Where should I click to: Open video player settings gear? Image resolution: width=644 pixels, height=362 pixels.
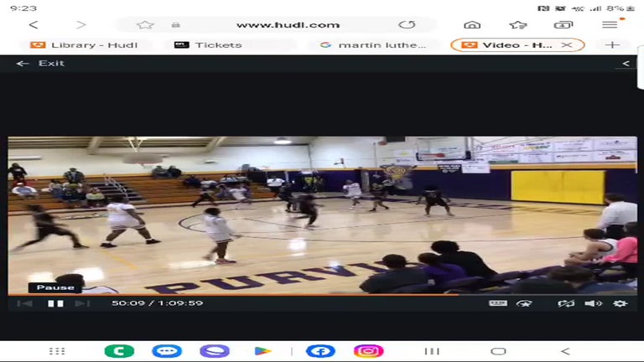(x=621, y=303)
